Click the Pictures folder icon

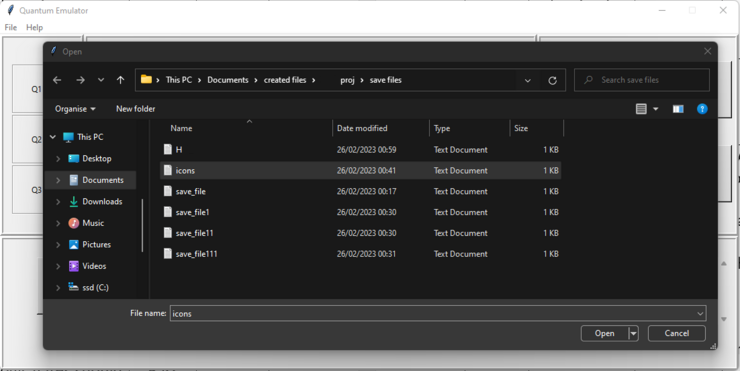click(x=74, y=245)
